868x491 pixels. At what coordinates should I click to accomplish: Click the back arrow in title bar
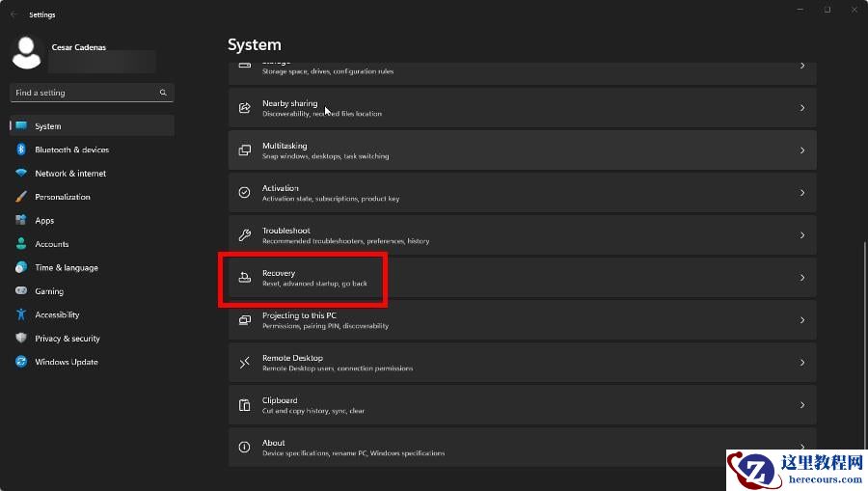click(14, 14)
